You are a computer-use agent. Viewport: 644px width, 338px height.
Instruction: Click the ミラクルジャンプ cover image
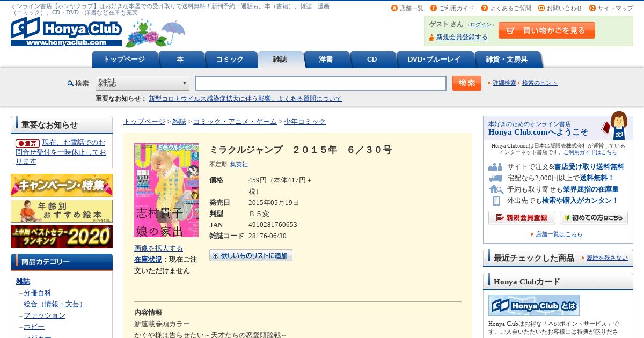click(x=166, y=190)
